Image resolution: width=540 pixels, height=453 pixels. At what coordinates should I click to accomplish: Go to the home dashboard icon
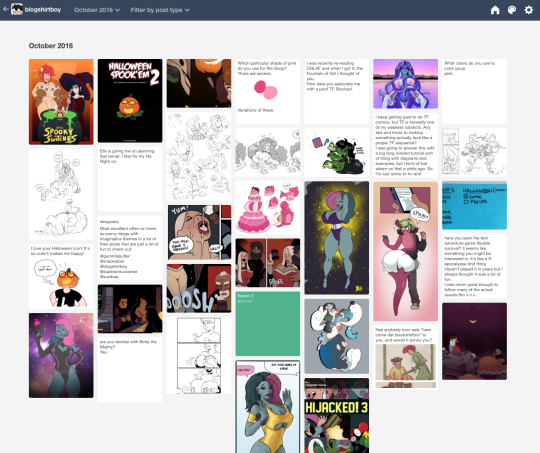[495, 10]
